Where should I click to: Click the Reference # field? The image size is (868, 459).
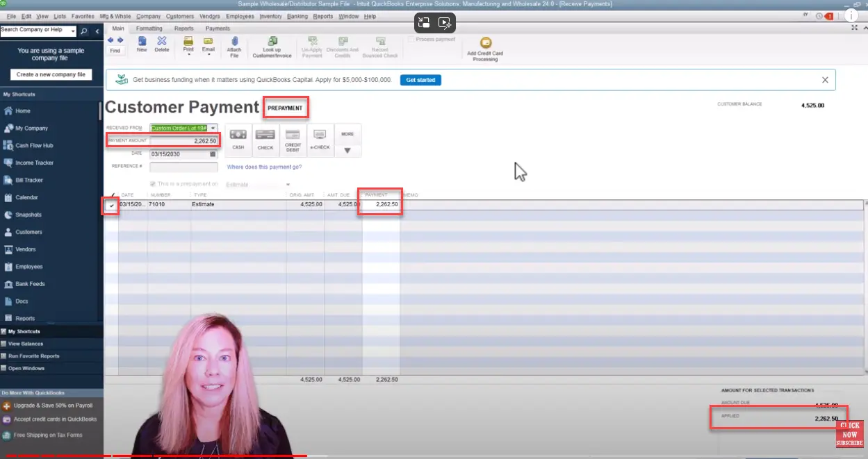183,167
